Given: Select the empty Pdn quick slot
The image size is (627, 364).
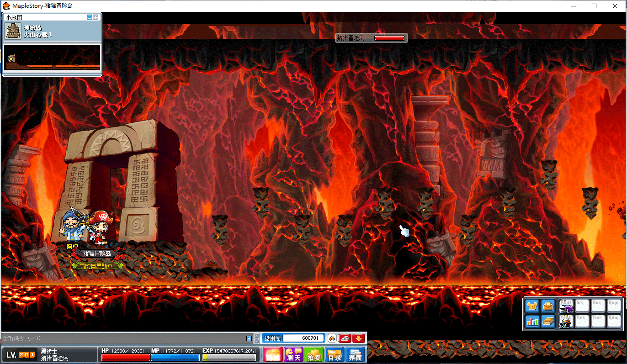Looking at the screenshot, I should click(614, 322).
